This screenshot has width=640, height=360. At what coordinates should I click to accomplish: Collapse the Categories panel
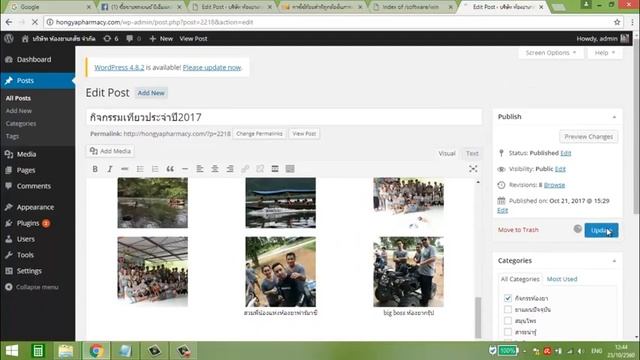(614, 261)
